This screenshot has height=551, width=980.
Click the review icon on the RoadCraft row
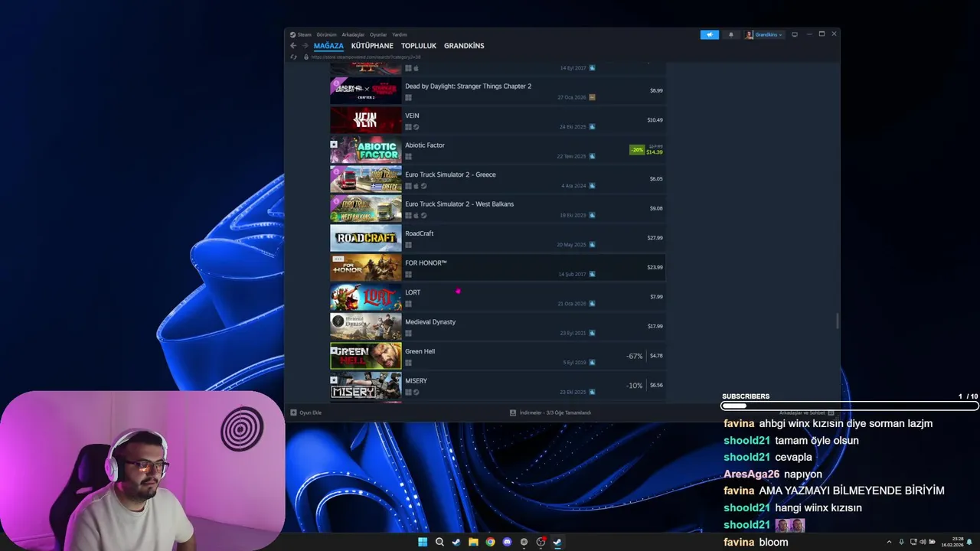click(592, 245)
